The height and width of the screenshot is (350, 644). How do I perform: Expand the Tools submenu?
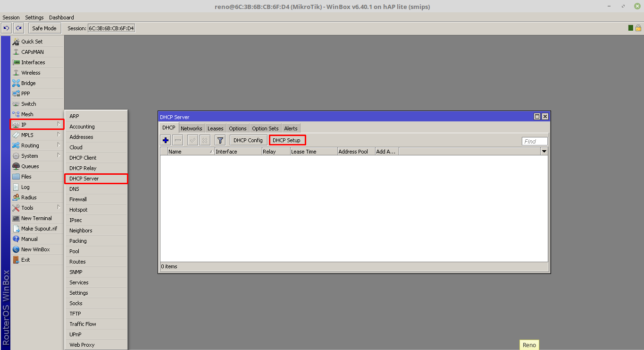(x=27, y=207)
